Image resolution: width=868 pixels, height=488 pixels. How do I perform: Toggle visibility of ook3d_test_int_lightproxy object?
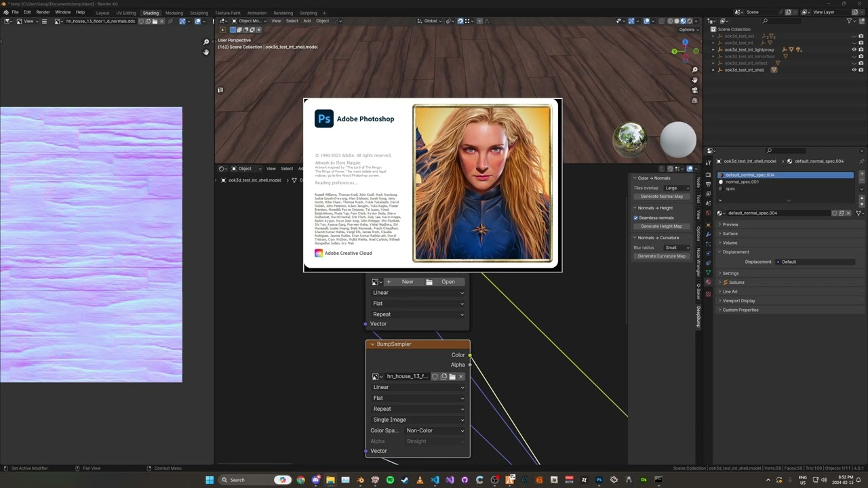[854, 49]
